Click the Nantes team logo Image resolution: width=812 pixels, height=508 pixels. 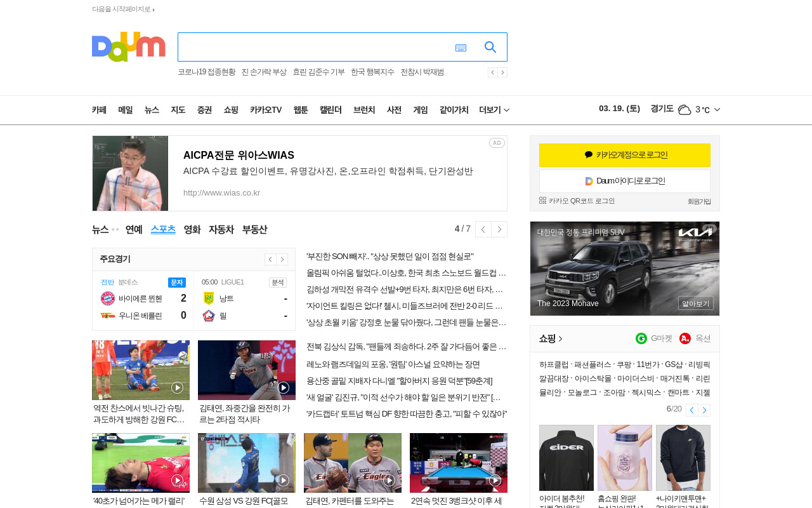pyautogui.click(x=209, y=298)
